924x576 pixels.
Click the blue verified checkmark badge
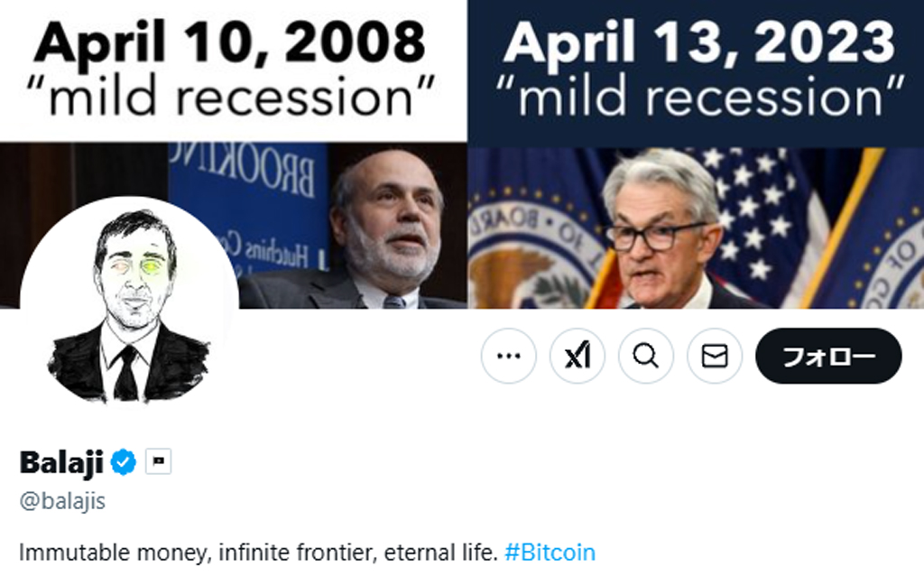[x=124, y=462]
